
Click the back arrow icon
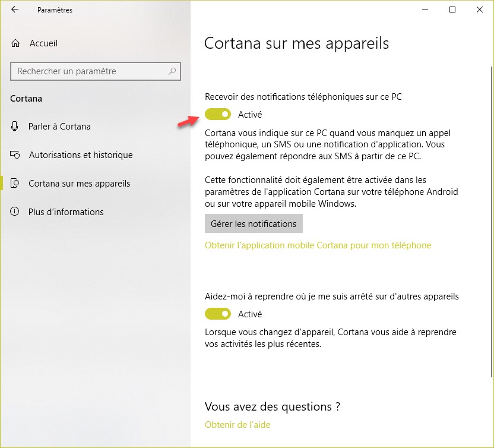click(x=15, y=10)
